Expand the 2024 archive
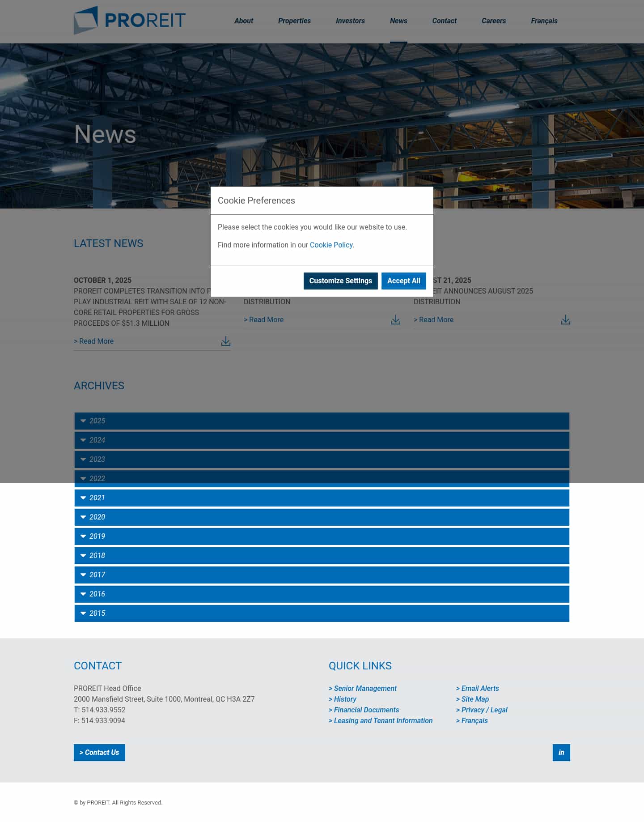 pyautogui.click(x=322, y=440)
